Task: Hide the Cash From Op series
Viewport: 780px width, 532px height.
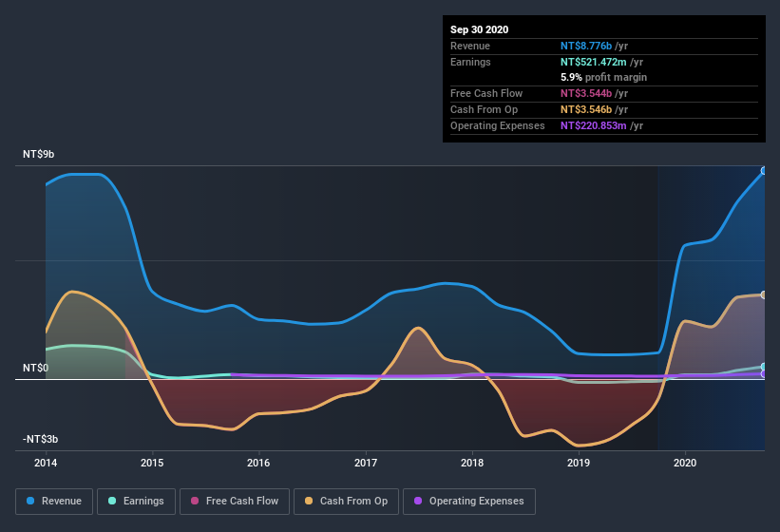Action: 346,502
